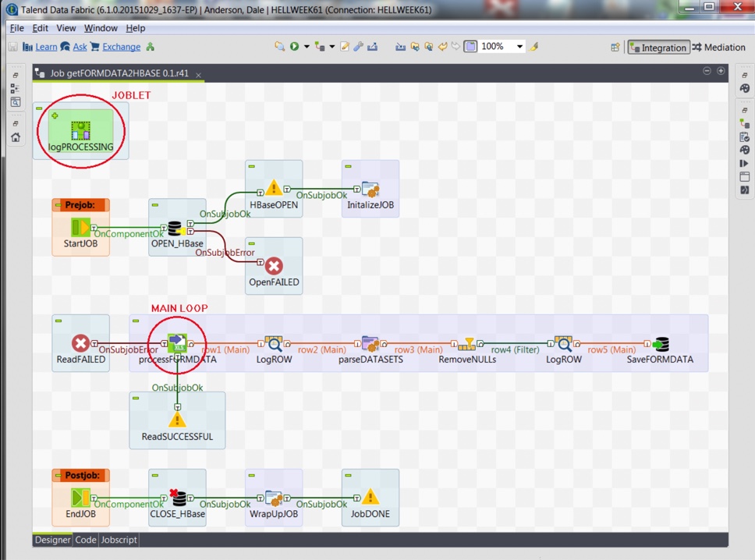This screenshot has width=755, height=560.
Task: Click the brush icon right of zoom box
Action: pyautogui.click(x=533, y=46)
